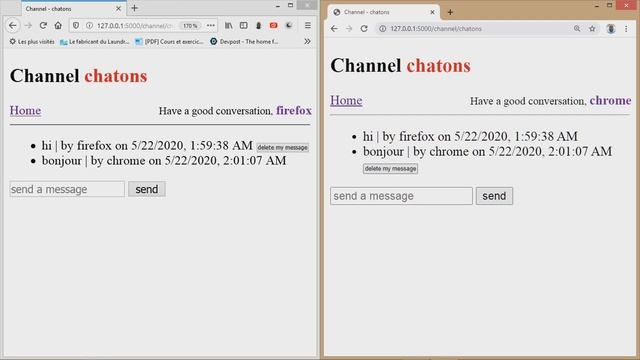The image size is (640, 360).
Task: Click the dark moon extension icon in Firefox
Action: coord(289,25)
